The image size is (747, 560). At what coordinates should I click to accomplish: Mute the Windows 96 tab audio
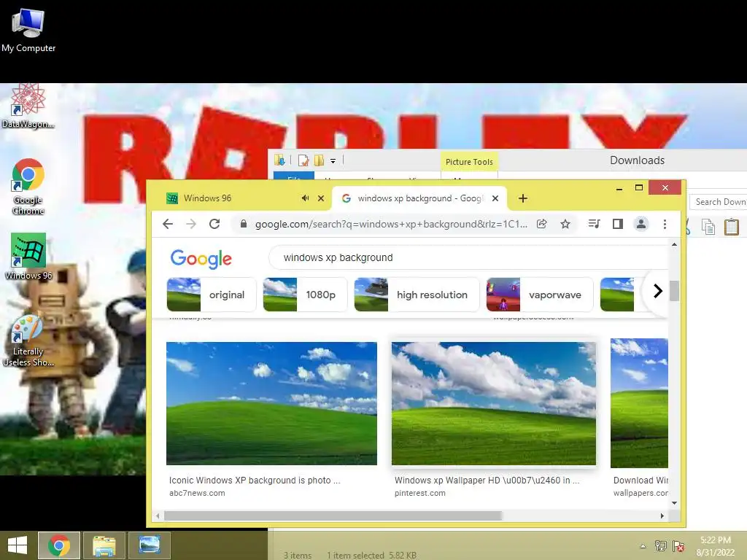pyautogui.click(x=306, y=198)
